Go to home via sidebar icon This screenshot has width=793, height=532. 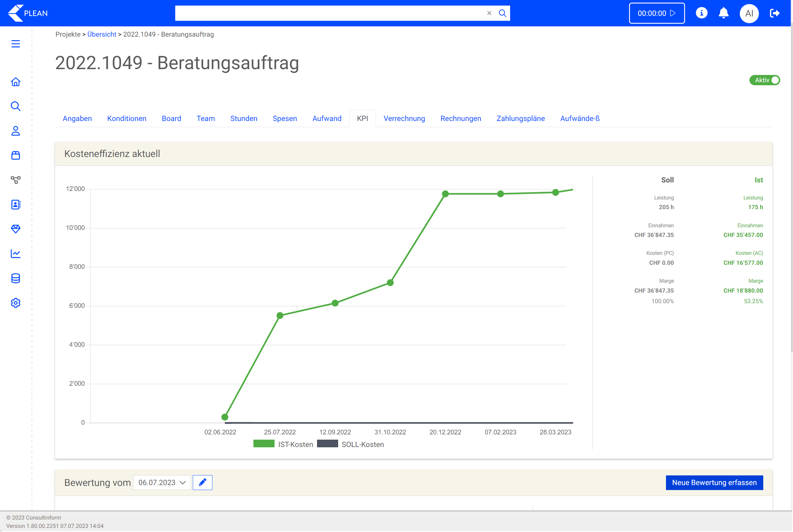(x=16, y=82)
